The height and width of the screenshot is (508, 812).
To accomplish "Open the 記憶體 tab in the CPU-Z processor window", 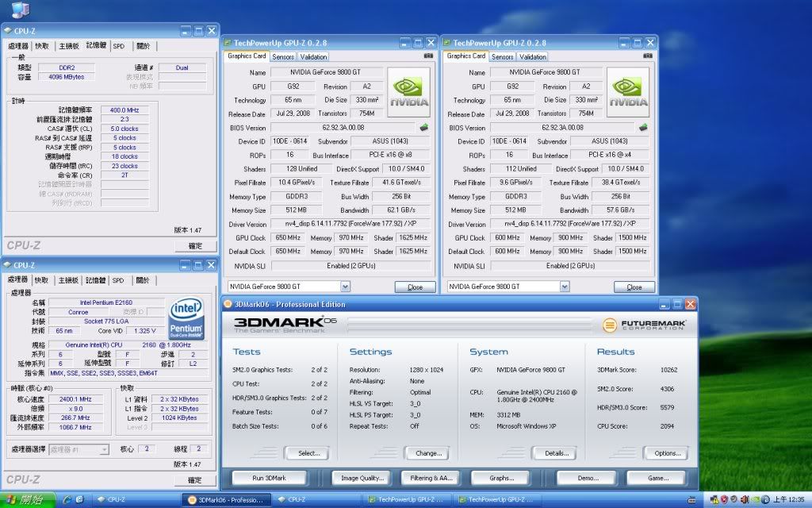I will [95, 280].
